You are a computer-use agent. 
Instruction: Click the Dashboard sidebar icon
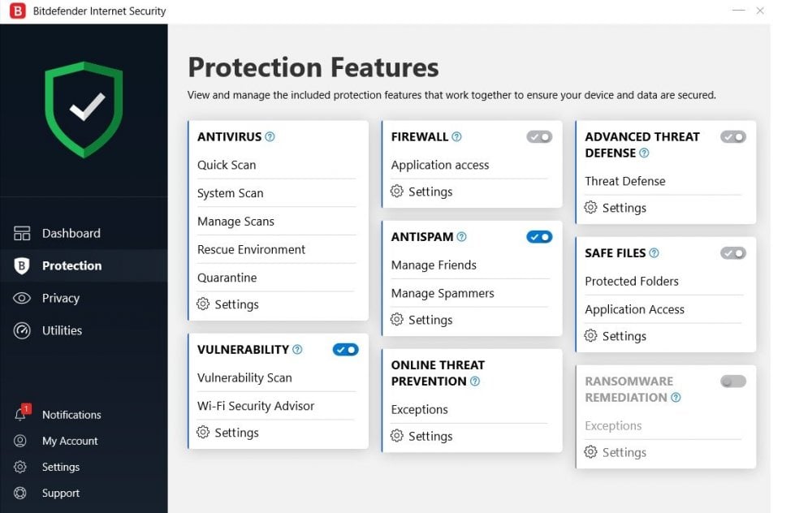22,234
